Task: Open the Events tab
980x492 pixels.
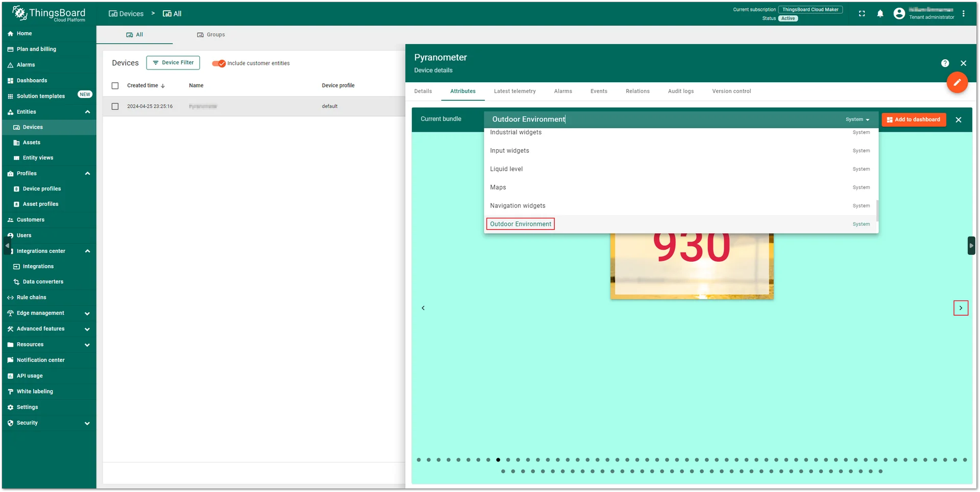Action: [599, 91]
